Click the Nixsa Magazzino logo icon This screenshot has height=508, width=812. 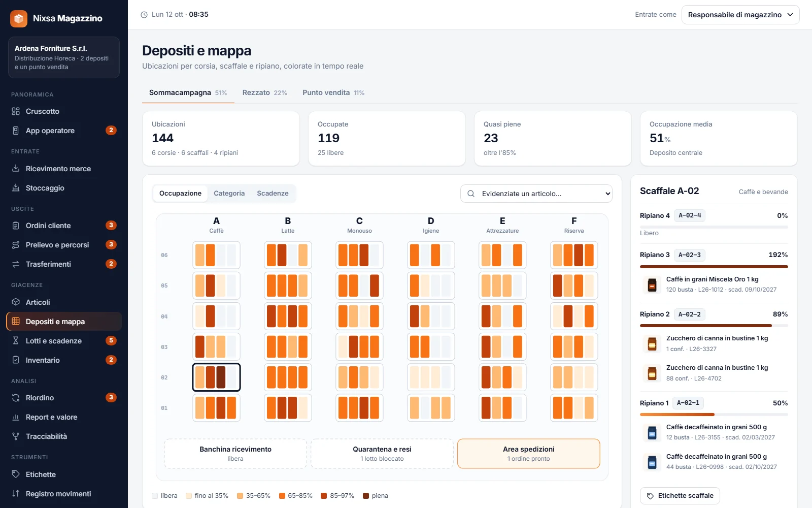[19, 19]
